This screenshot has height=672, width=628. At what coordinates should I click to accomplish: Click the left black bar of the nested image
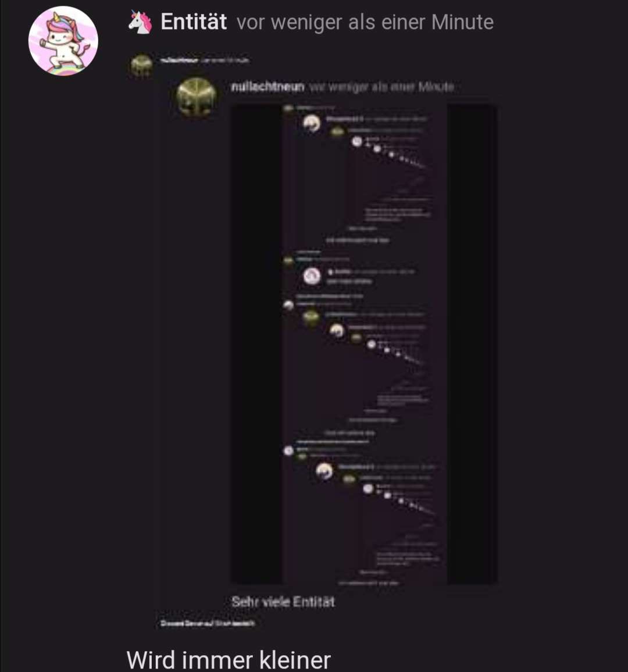[257, 344]
